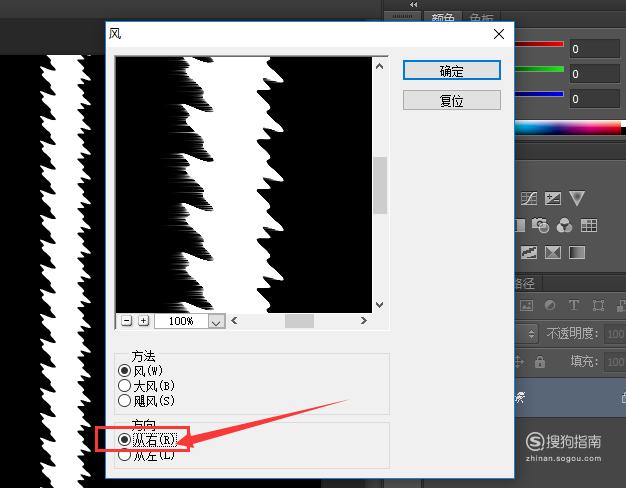Image resolution: width=626 pixels, height=488 pixels.
Task: Click the preview horizontal scrollbar thumb
Action: tap(299, 321)
